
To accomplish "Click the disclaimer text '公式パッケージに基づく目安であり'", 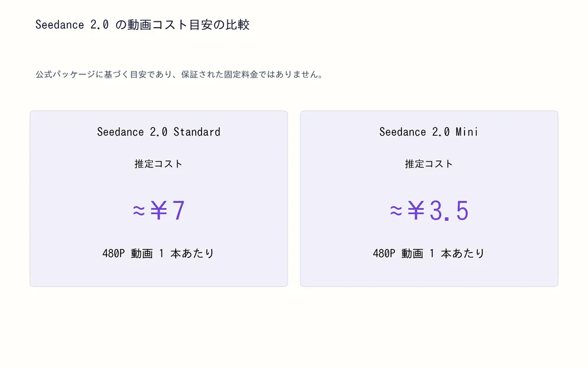I will [104, 74].
